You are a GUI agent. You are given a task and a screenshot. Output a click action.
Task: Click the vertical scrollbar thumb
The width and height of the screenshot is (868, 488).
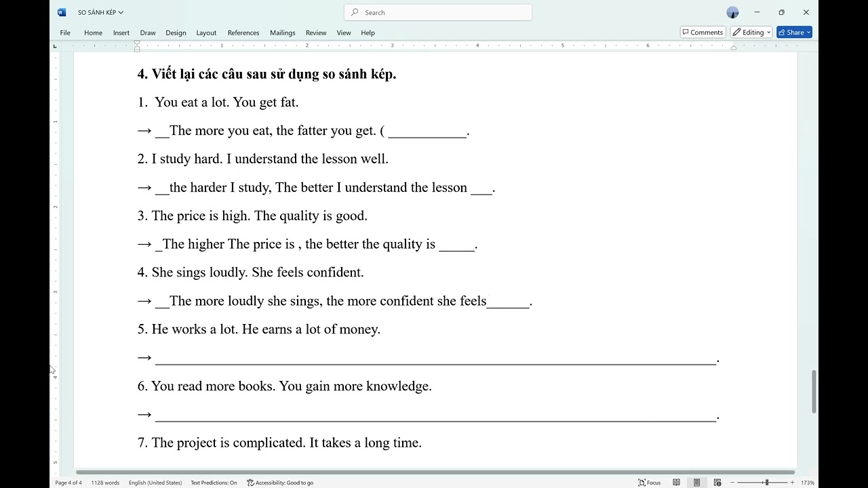tap(814, 392)
